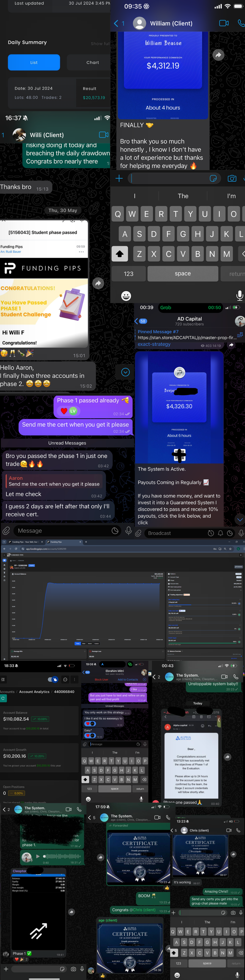This screenshot has width=245, height=980.
Task: Open the hamburger menu beside the dark mode switch
Action: 3,679
